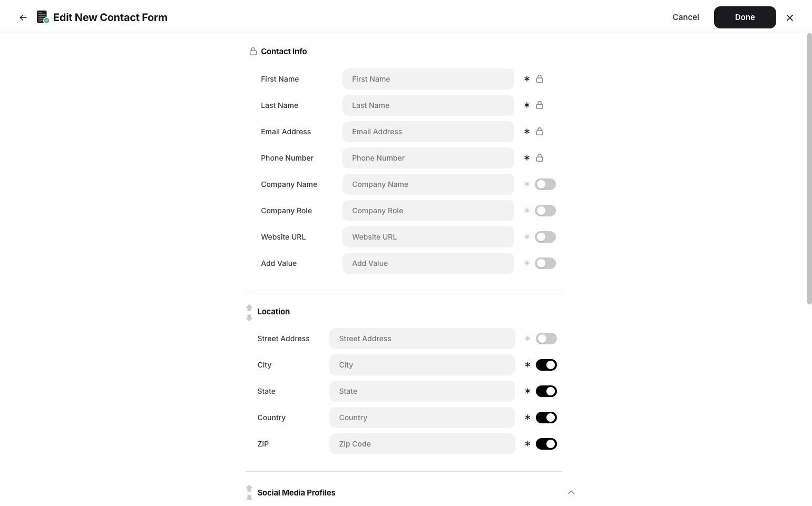Enable the Company Role field toggle
The image size is (812, 506).
click(x=545, y=211)
